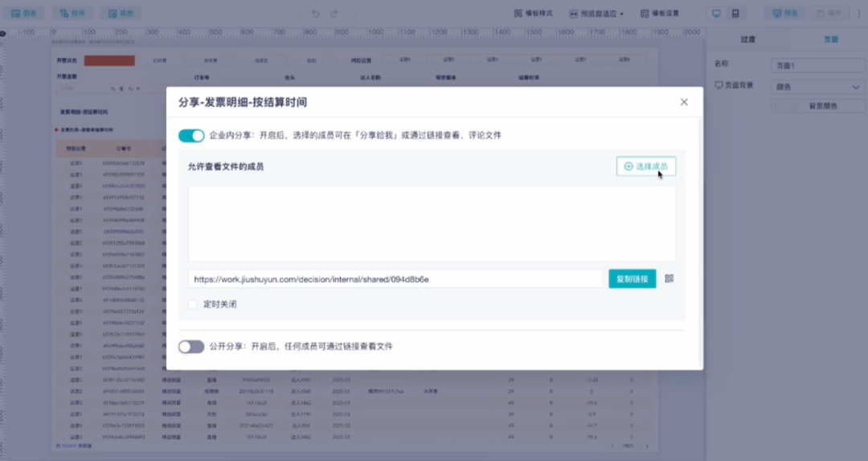Switch to desktop layout icon
The height and width of the screenshot is (461, 868).
716,14
